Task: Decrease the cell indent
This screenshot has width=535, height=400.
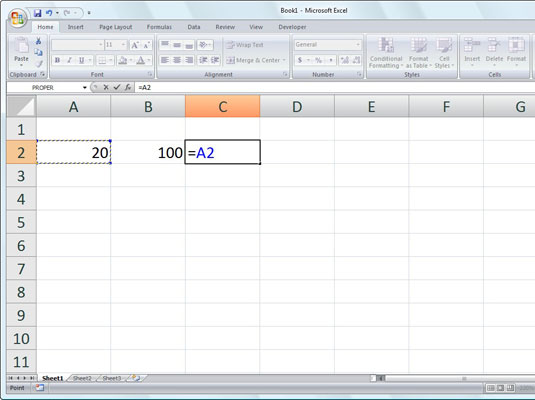Action: [x=203, y=60]
